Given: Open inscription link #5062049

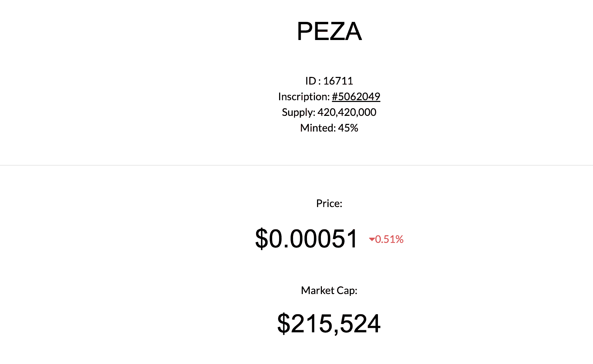Looking at the screenshot, I should coord(356,96).
